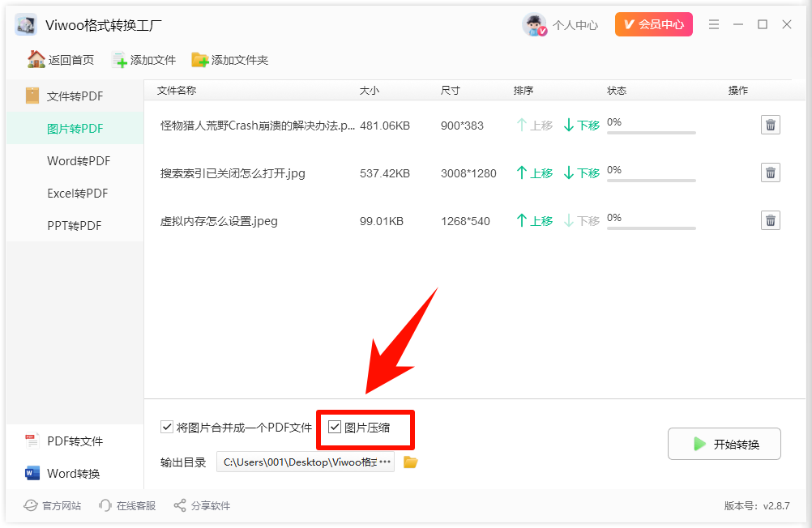The image size is (812, 528).
Task: Toggle the 图片压缩 checkbox
Action: pyautogui.click(x=335, y=427)
